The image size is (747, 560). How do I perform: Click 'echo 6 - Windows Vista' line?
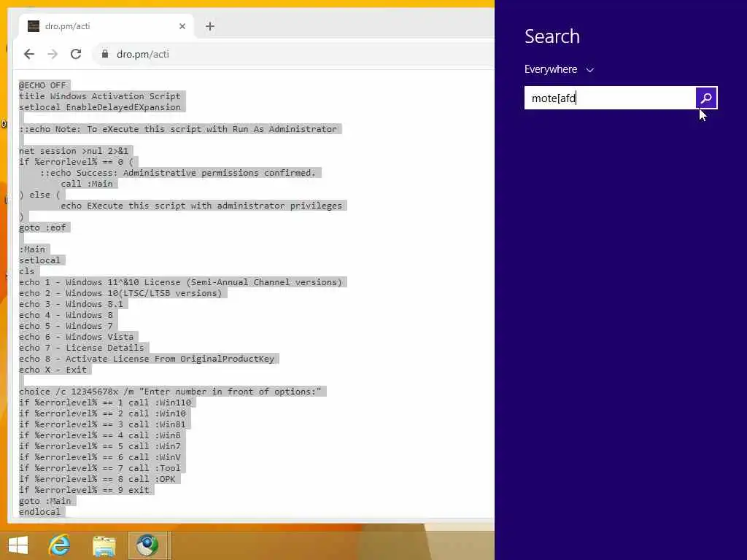(x=76, y=337)
